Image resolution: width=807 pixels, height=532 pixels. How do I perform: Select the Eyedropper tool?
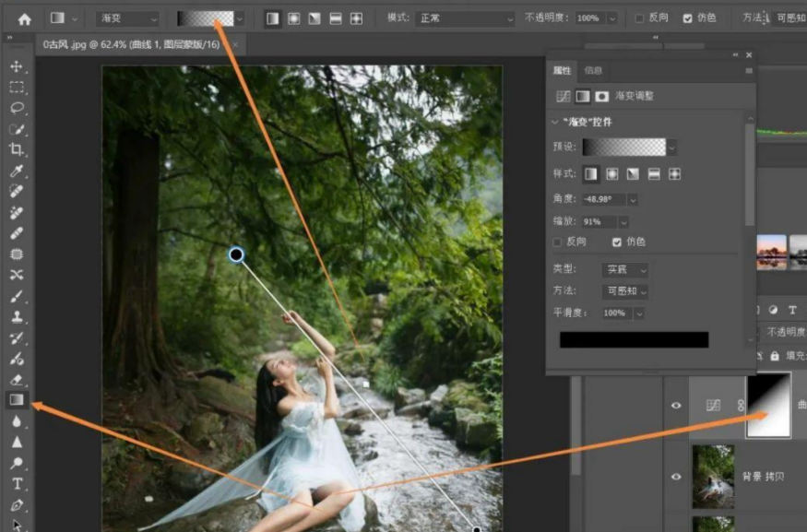coord(17,171)
